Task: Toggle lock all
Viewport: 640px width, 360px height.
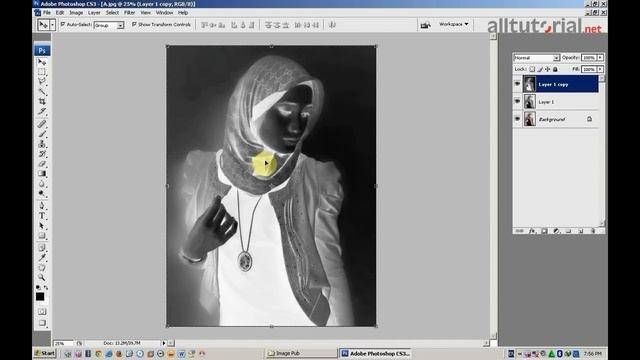Action: [x=555, y=69]
